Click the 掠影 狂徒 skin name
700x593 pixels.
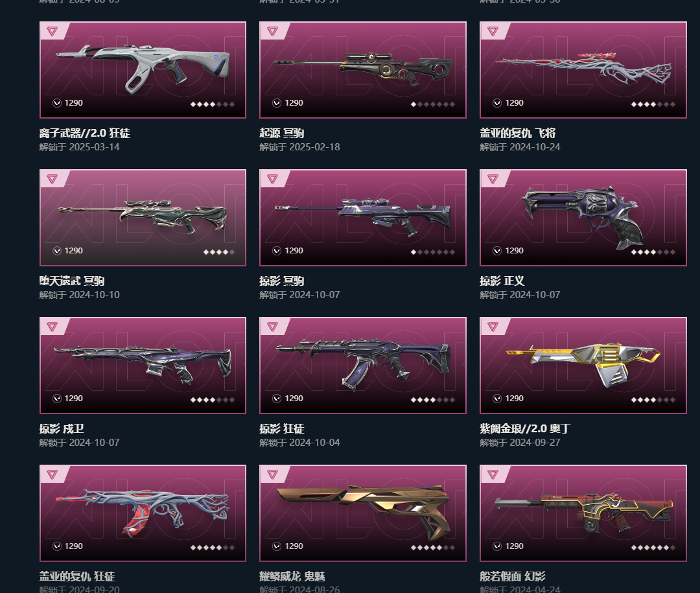point(282,428)
